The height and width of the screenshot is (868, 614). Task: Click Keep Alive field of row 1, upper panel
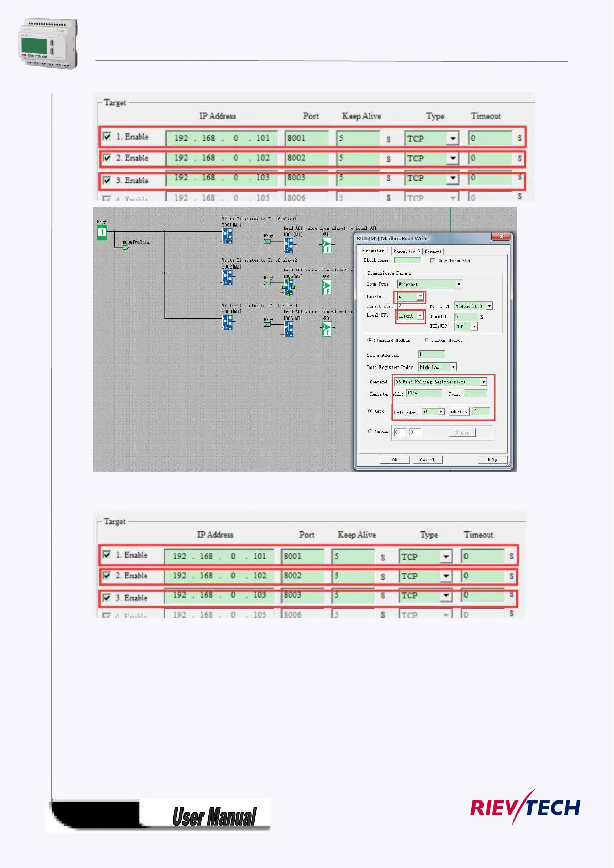point(358,138)
